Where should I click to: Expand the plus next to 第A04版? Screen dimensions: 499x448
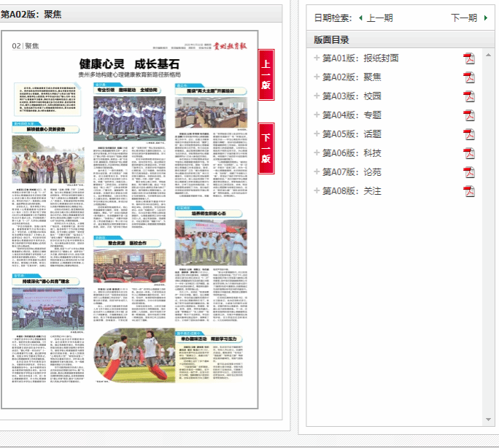317,115
